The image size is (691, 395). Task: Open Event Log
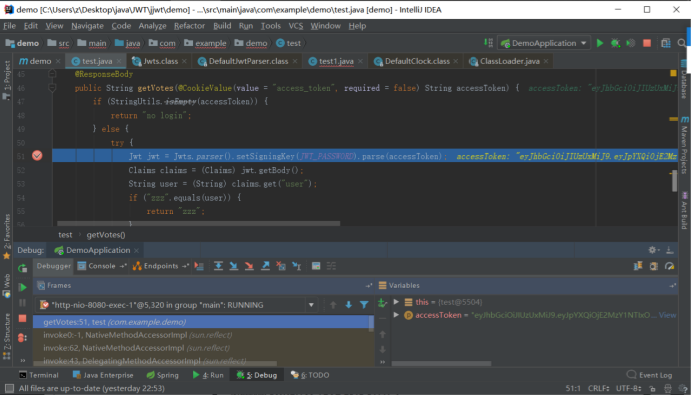(649, 375)
